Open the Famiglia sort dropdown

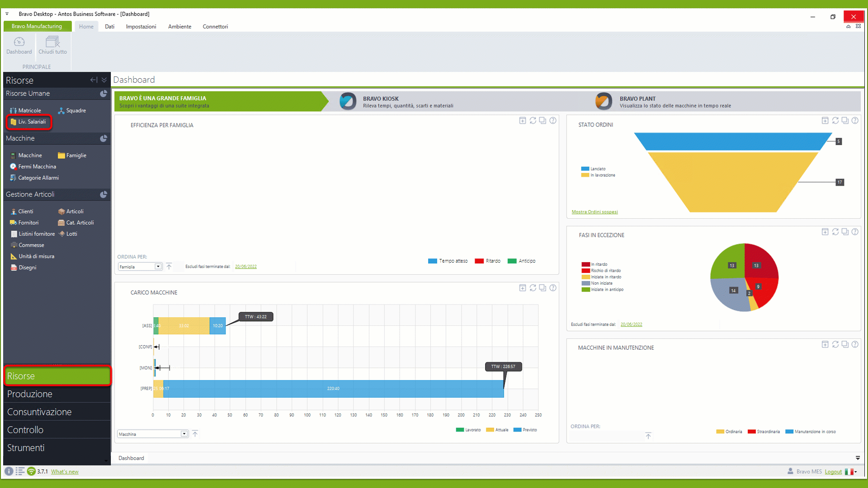(158, 267)
